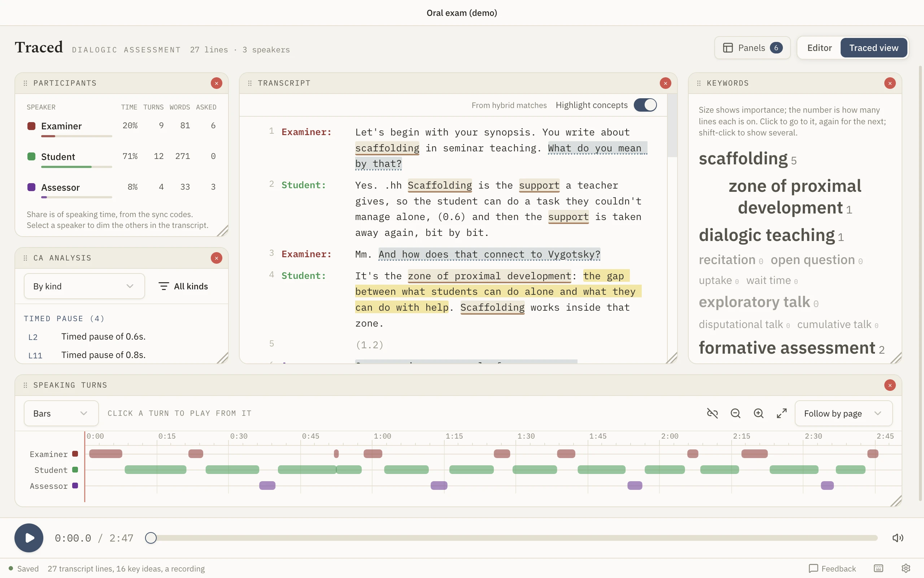Close the CA Analysis panel
This screenshot has width=924, height=578.
pyautogui.click(x=217, y=258)
